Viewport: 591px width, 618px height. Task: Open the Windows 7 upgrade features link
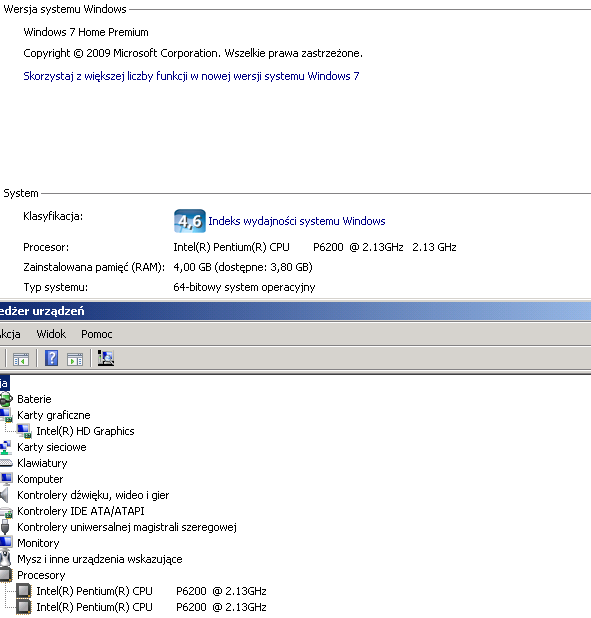(191, 76)
